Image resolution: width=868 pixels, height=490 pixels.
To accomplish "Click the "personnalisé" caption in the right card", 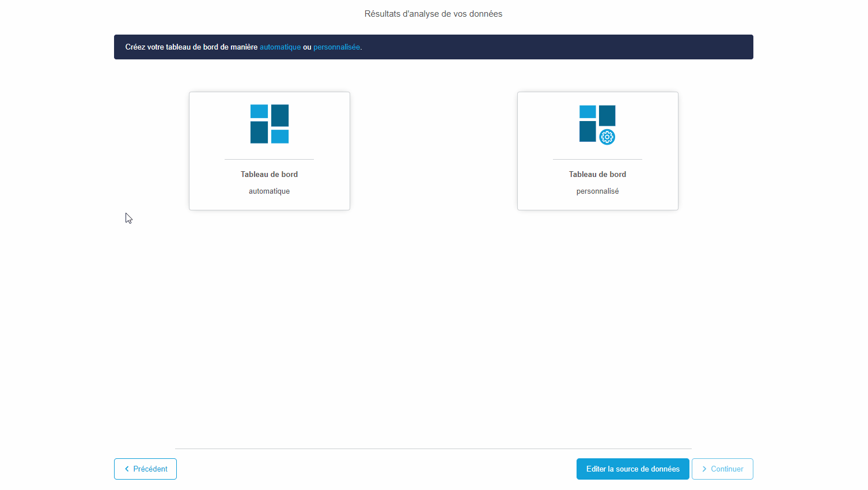I will (597, 191).
